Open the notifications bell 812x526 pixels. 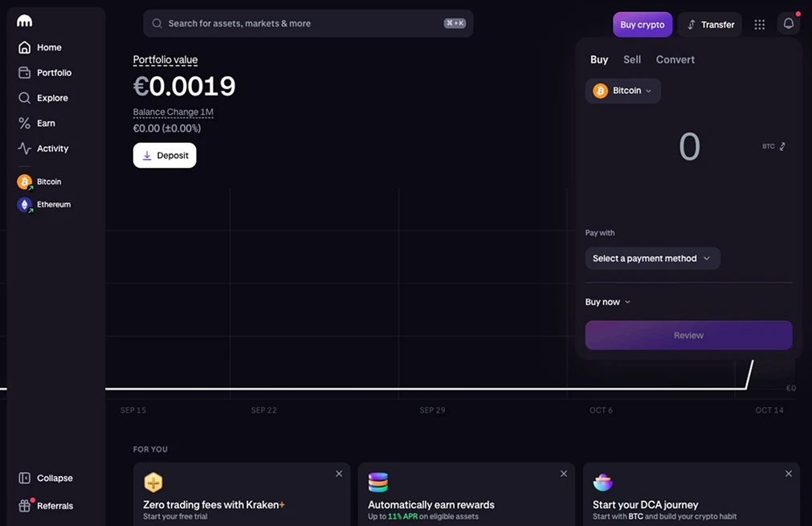click(x=788, y=24)
